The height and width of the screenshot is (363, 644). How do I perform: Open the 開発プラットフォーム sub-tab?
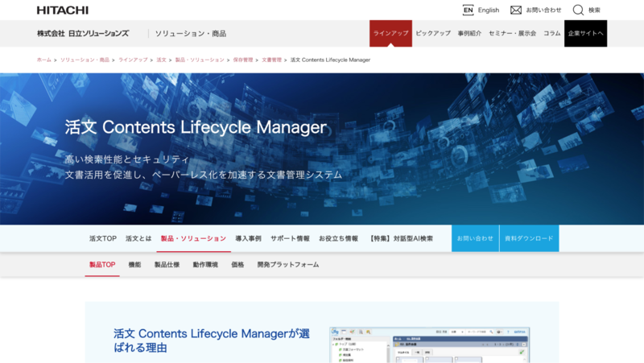pos(288,265)
